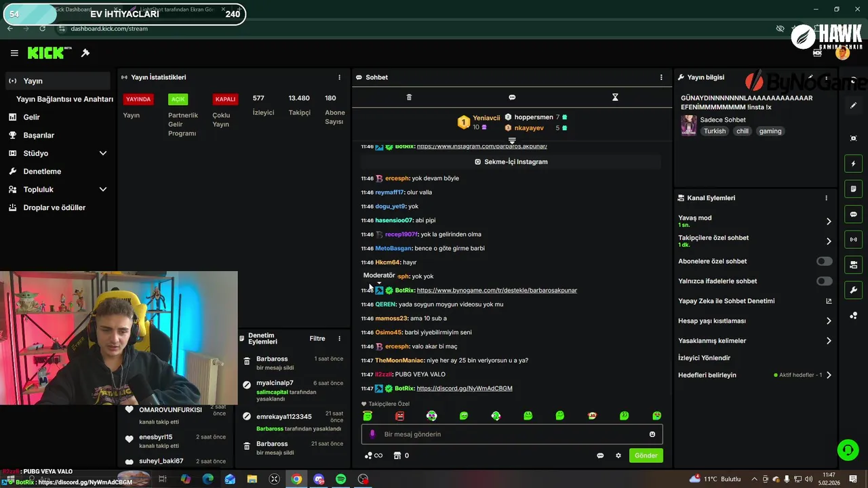Open Denetim Eylemleri three-dot menu
The width and height of the screenshot is (868, 488).
(x=340, y=338)
